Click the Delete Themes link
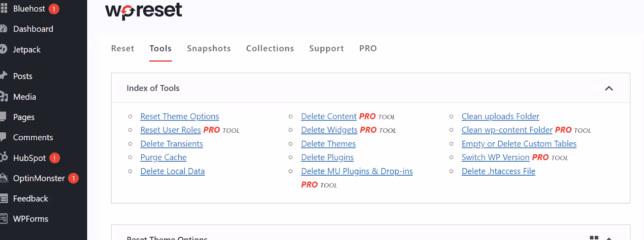 [328, 144]
